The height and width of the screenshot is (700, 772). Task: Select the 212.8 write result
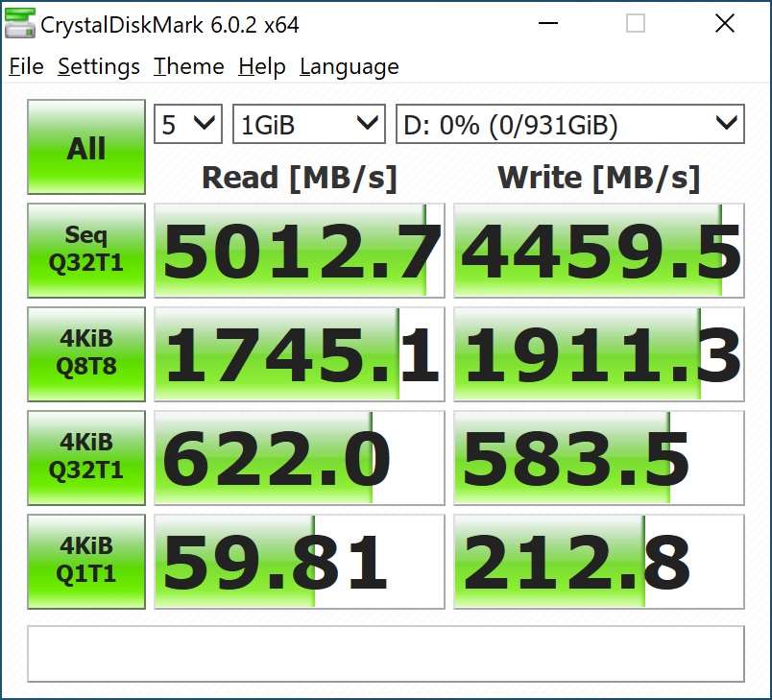[x=599, y=562]
